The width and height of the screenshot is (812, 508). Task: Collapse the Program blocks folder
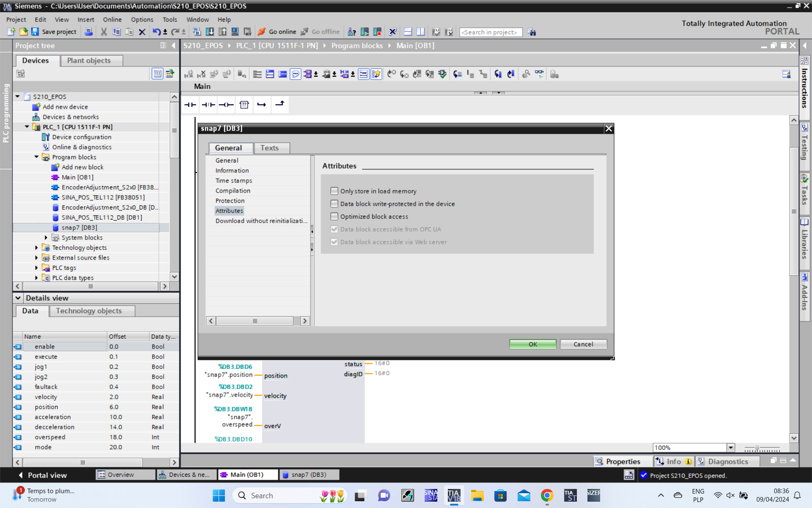click(x=37, y=157)
